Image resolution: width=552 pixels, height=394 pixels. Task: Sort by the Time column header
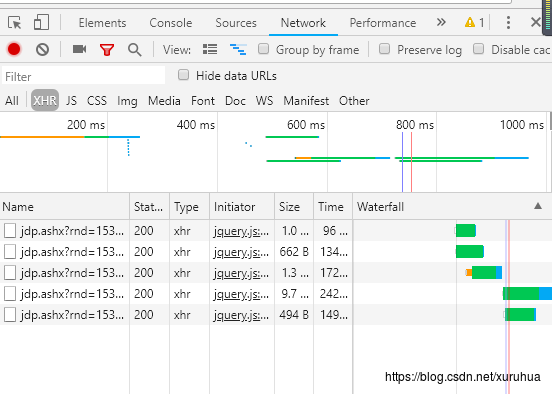(x=333, y=207)
